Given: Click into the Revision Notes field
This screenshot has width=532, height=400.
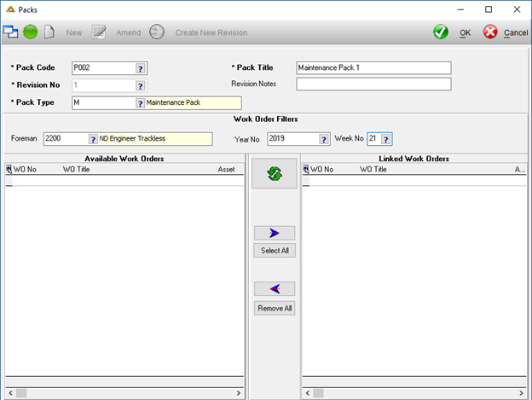Looking at the screenshot, I should pos(373,84).
